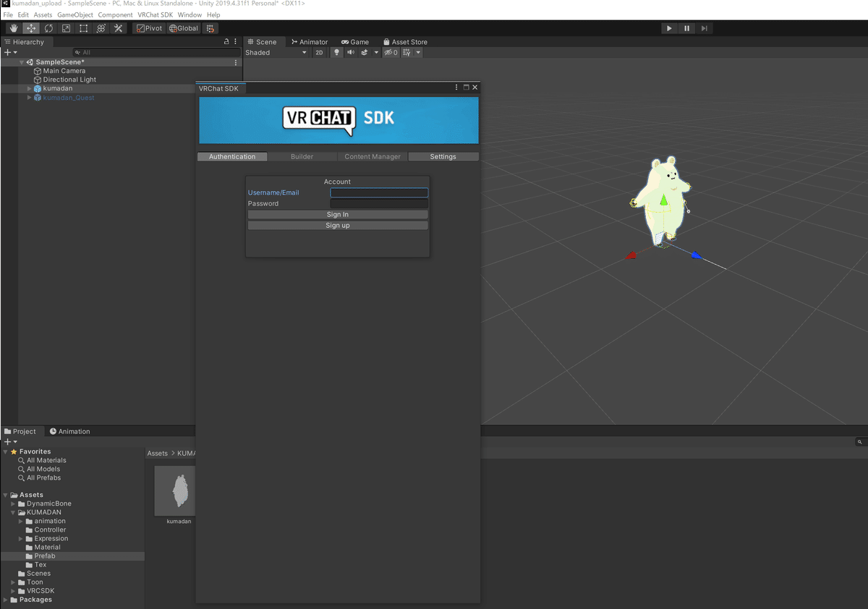Open Hierarchy panel options menu
Screen dimensions: 868x609
point(236,42)
